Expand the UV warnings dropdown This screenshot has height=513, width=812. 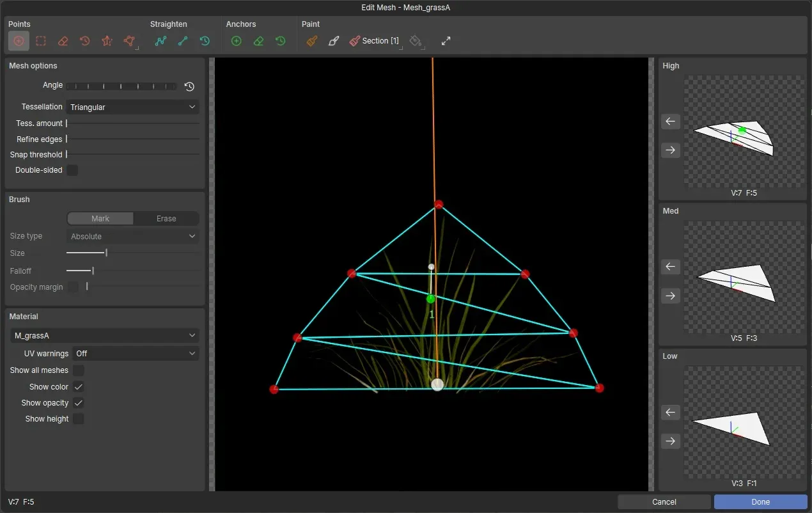[x=136, y=354]
